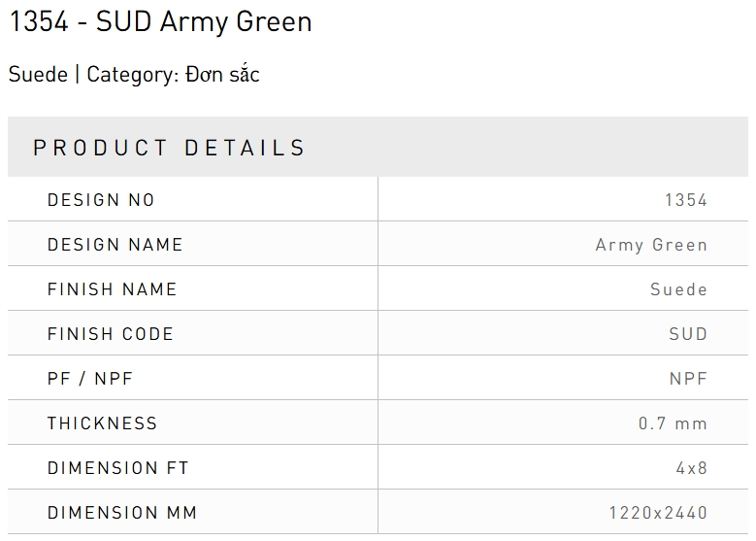Click the "NPF" value in table

(x=688, y=379)
